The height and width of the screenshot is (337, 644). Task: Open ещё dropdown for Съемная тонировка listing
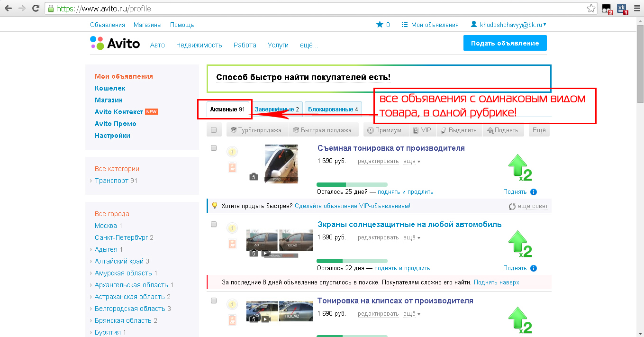[412, 161]
